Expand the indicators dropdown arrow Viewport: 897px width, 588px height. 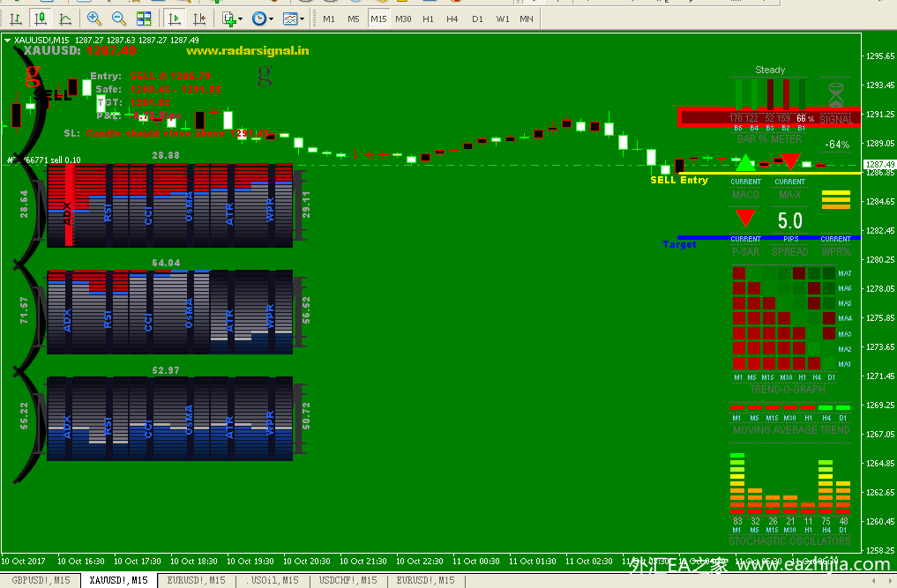point(240,19)
